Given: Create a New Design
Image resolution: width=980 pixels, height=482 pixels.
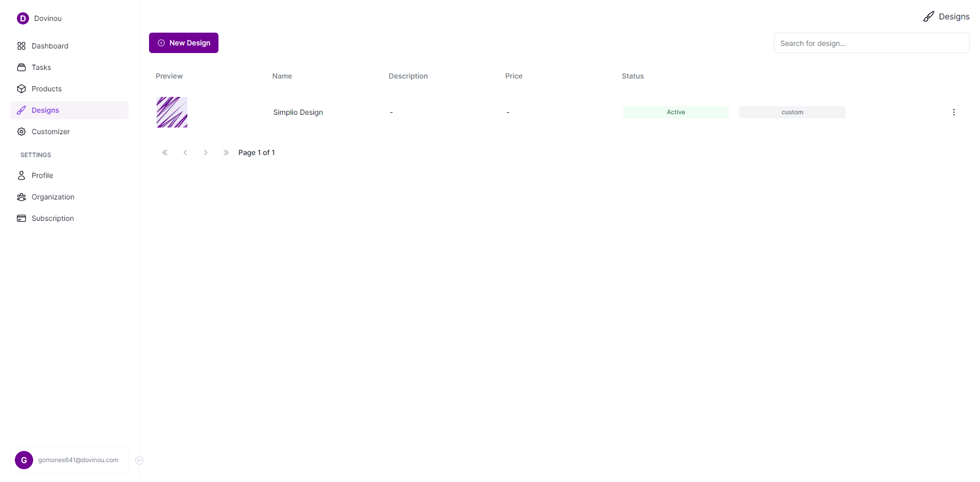Looking at the screenshot, I should (184, 43).
